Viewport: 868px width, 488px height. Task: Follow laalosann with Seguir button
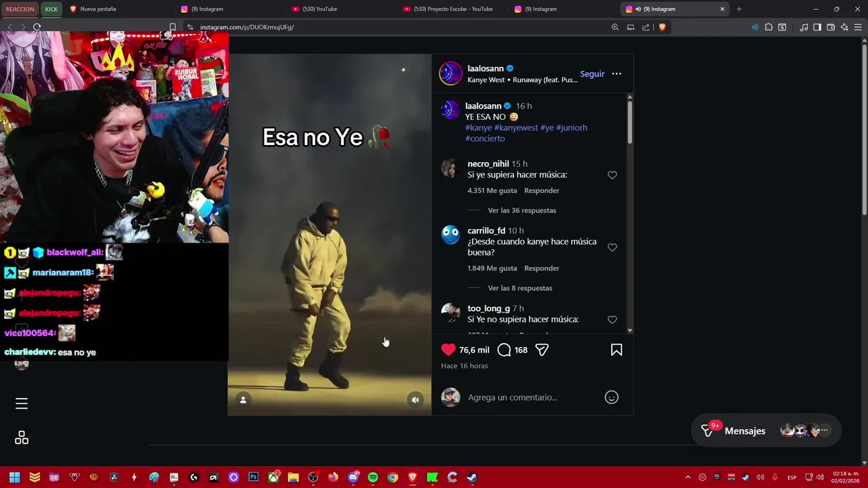coord(592,74)
